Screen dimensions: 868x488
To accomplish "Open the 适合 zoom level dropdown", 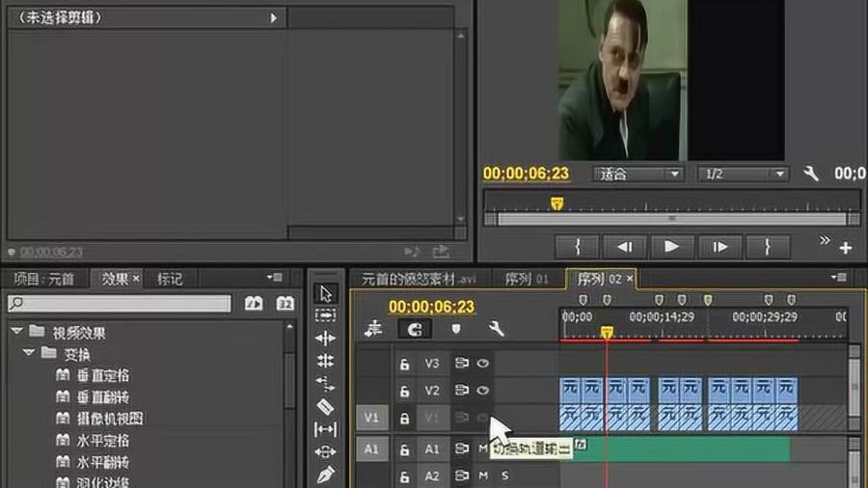I will [x=637, y=175].
